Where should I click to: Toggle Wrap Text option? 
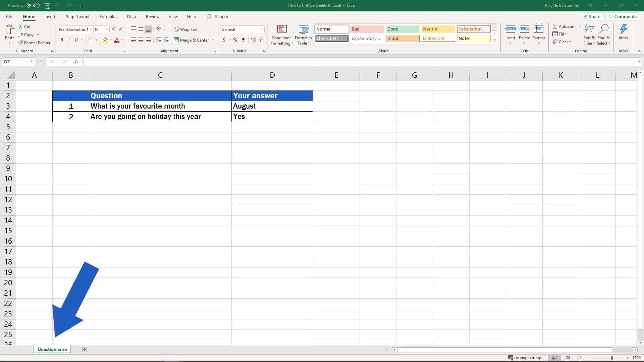[186, 29]
